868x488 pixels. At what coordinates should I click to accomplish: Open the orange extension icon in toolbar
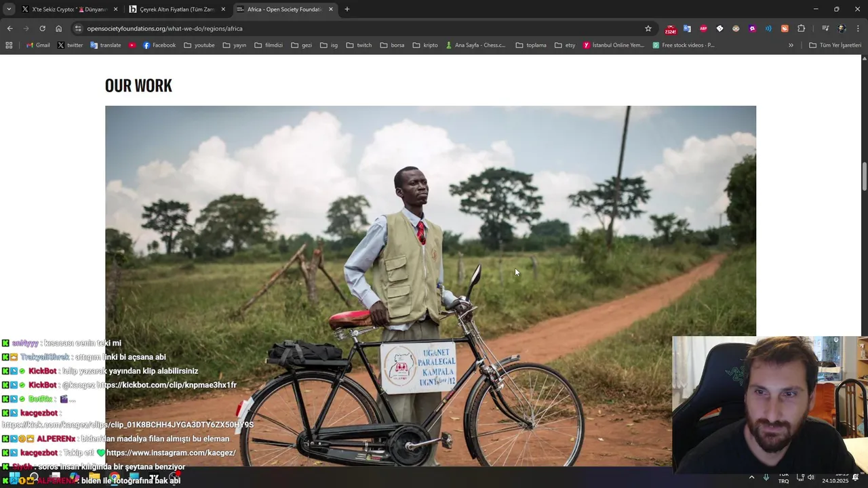785,28
